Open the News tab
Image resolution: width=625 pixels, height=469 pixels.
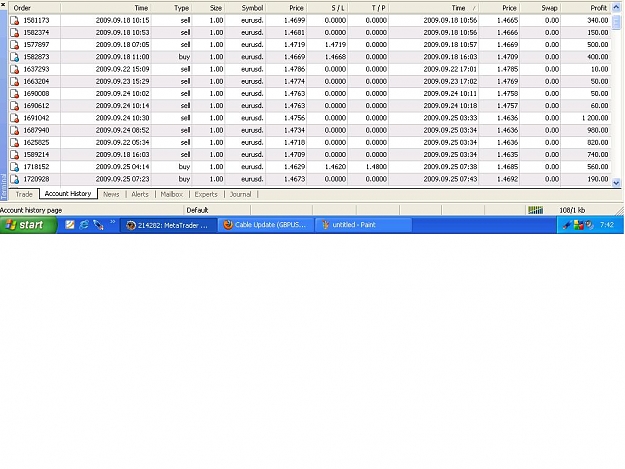coord(111,194)
